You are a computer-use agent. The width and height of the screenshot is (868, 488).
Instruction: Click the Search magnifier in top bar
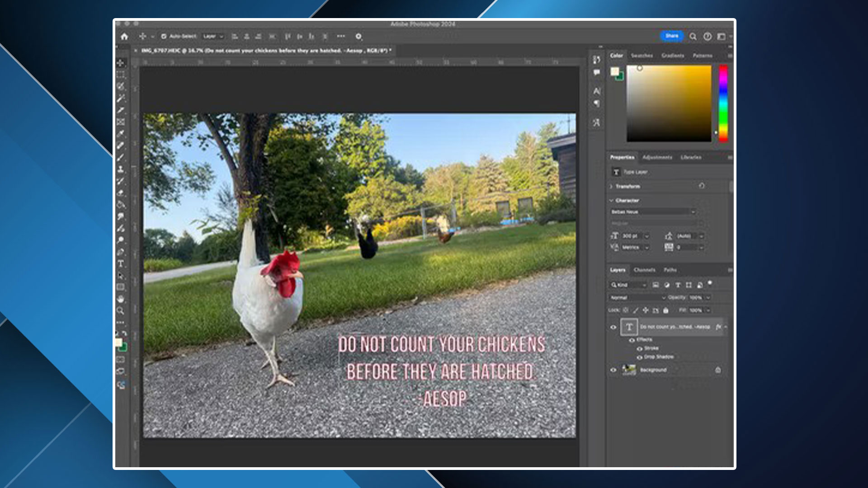(x=693, y=37)
